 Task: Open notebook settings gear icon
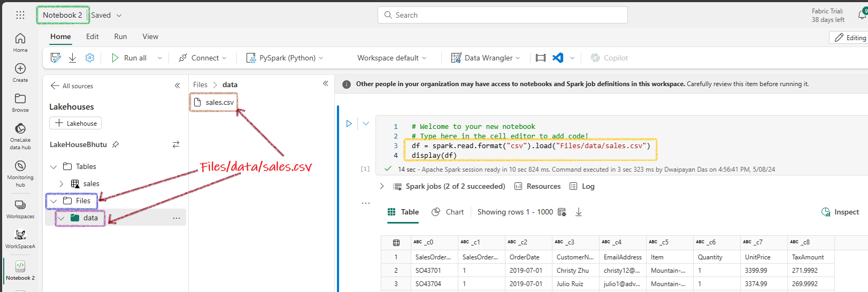[x=90, y=58]
